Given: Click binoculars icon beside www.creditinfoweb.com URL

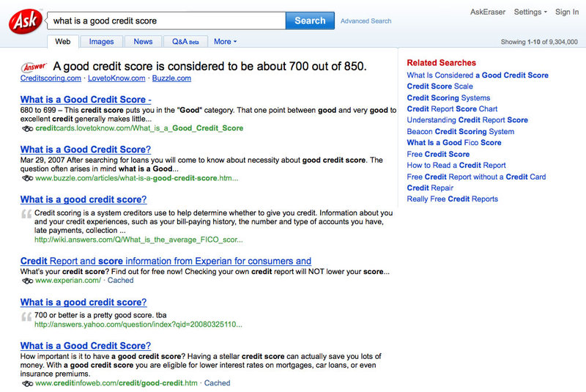Looking at the screenshot, I should point(27,383).
